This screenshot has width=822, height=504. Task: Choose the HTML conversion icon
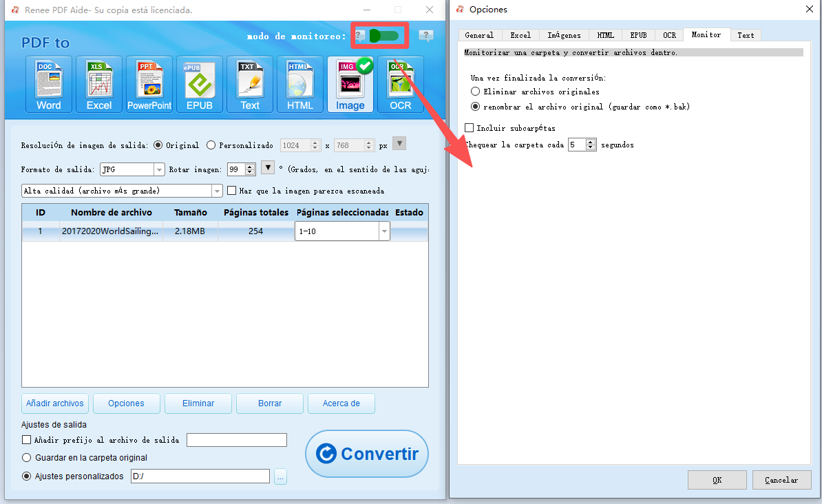pos(300,84)
